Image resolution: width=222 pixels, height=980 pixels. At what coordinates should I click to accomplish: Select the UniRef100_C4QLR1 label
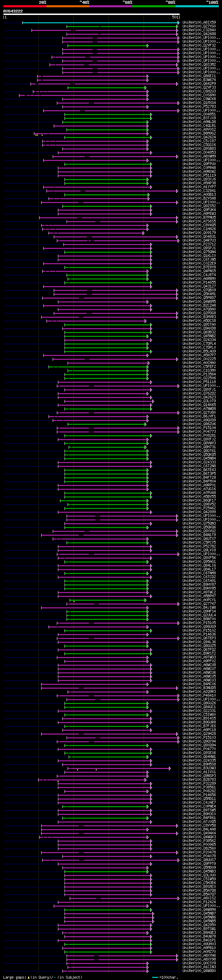[x=199, y=125]
